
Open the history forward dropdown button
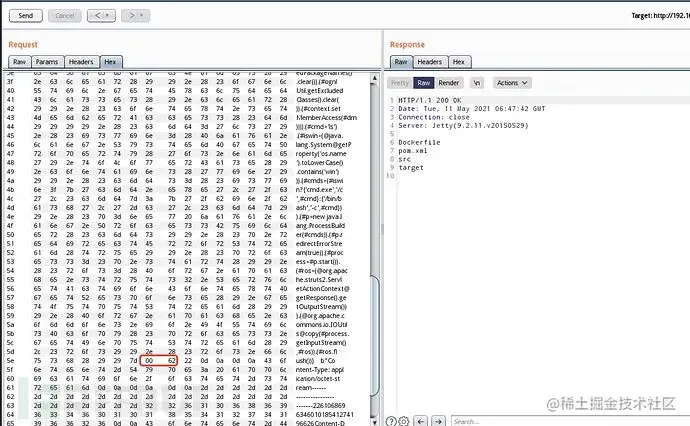click(136, 15)
